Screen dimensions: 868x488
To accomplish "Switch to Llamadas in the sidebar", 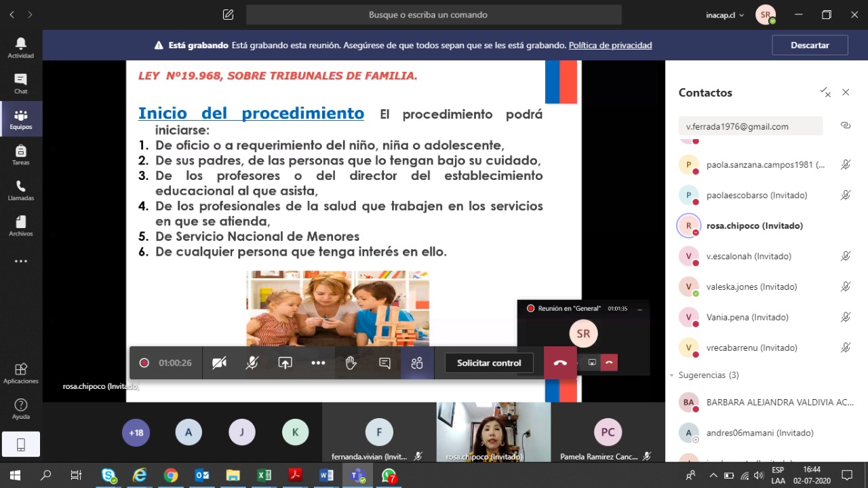I will [21, 190].
